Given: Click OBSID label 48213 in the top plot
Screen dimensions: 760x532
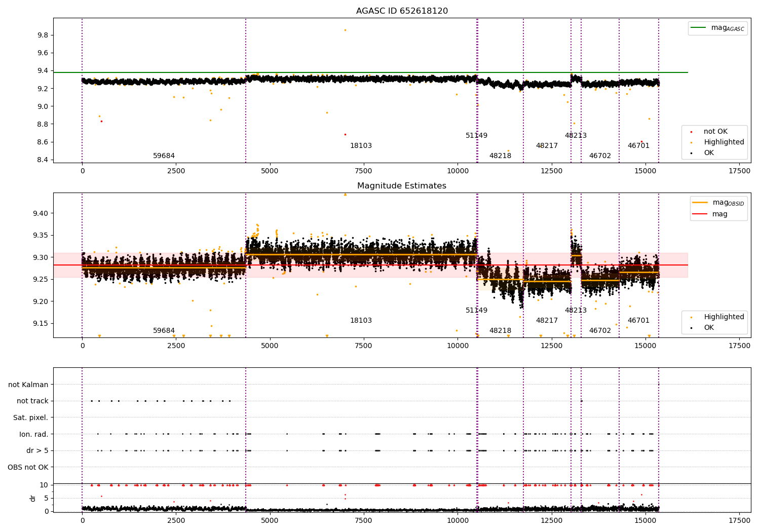Looking at the screenshot, I should point(576,136).
